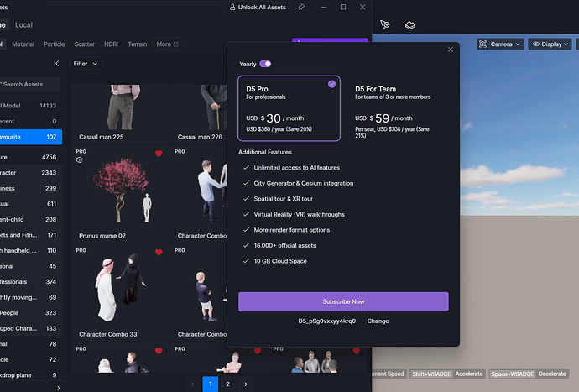This screenshot has width=579, height=392.
Task: Select the category with 4756 items
Action: [x=31, y=157]
